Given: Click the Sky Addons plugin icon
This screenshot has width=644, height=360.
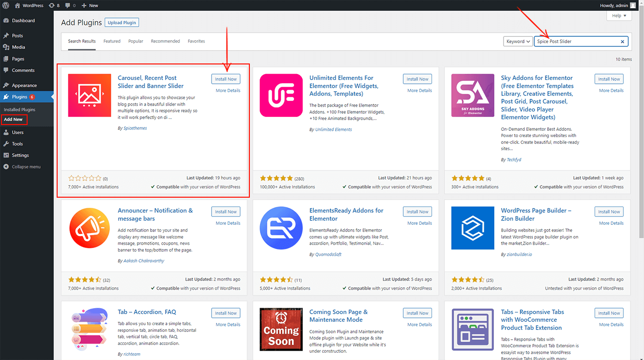Looking at the screenshot, I should click(x=473, y=95).
